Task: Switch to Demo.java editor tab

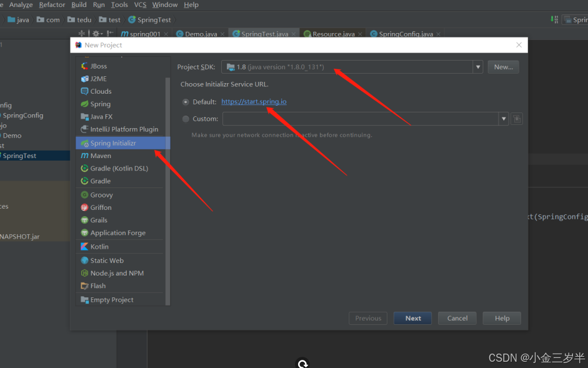Action: tap(201, 34)
